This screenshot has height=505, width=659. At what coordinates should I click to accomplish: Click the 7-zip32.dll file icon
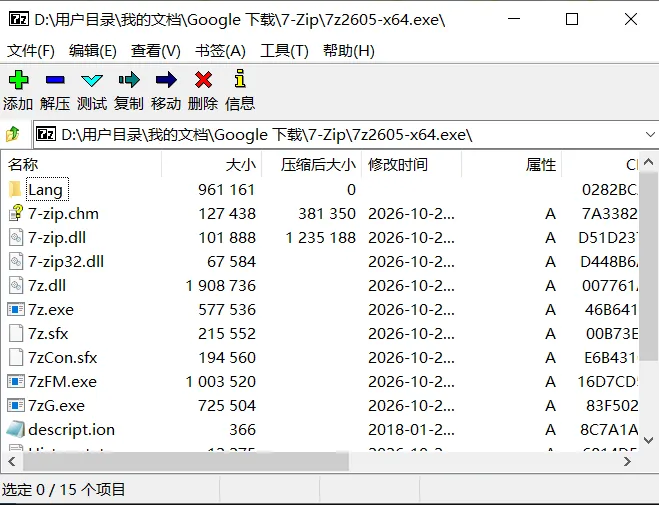[16, 261]
